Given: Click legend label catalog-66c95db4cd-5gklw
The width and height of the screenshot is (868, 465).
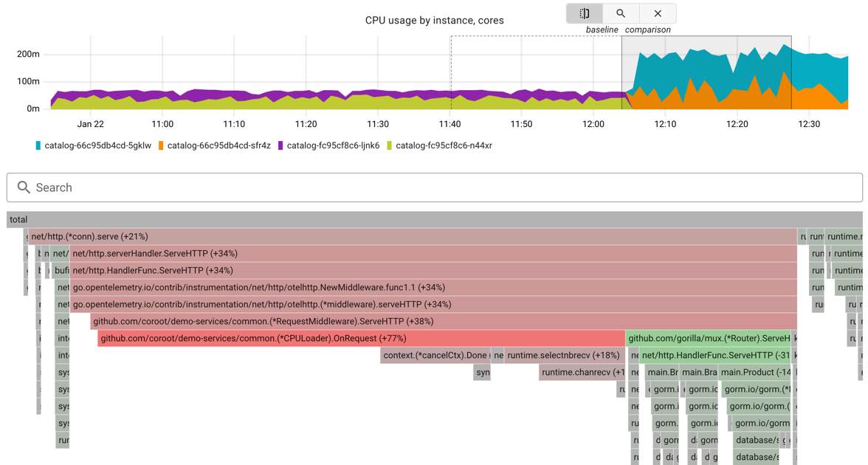Looking at the screenshot, I should click(x=98, y=145).
